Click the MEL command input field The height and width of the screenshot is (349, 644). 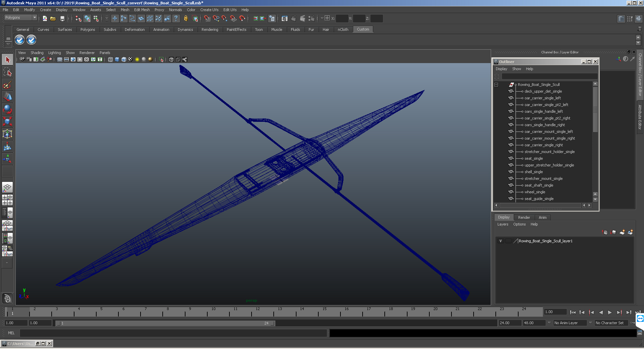(x=173, y=333)
